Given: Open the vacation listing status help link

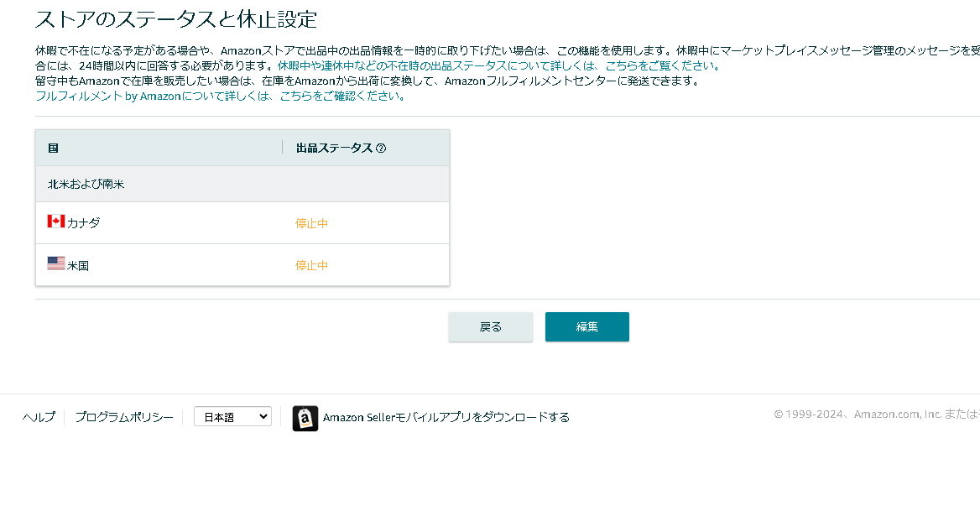Looking at the screenshot, I should click(x=499, y=65).
